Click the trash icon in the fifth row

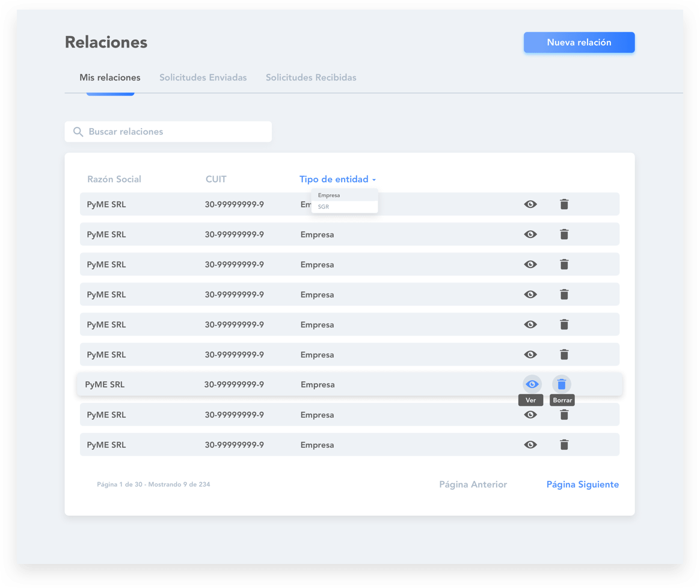tap(564, 325)
